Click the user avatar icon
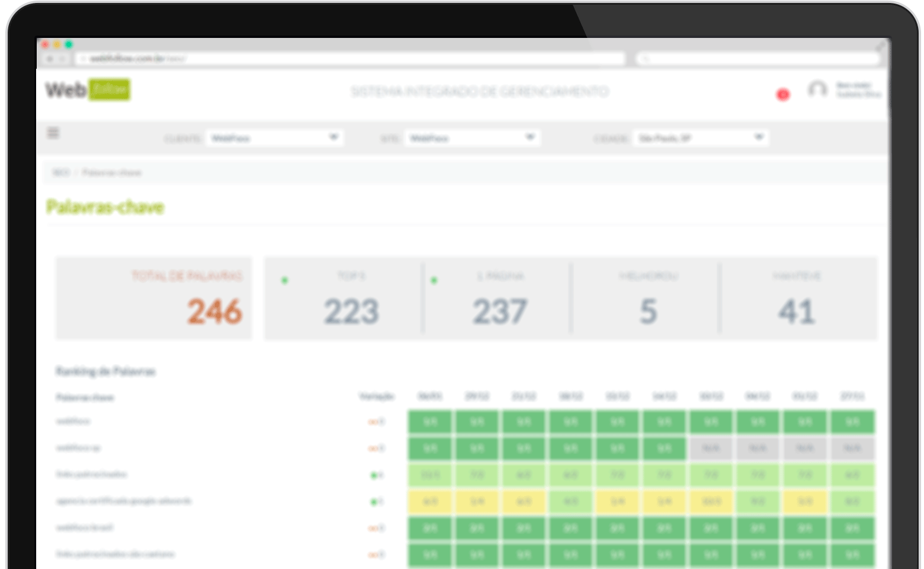 click(817, 90)
